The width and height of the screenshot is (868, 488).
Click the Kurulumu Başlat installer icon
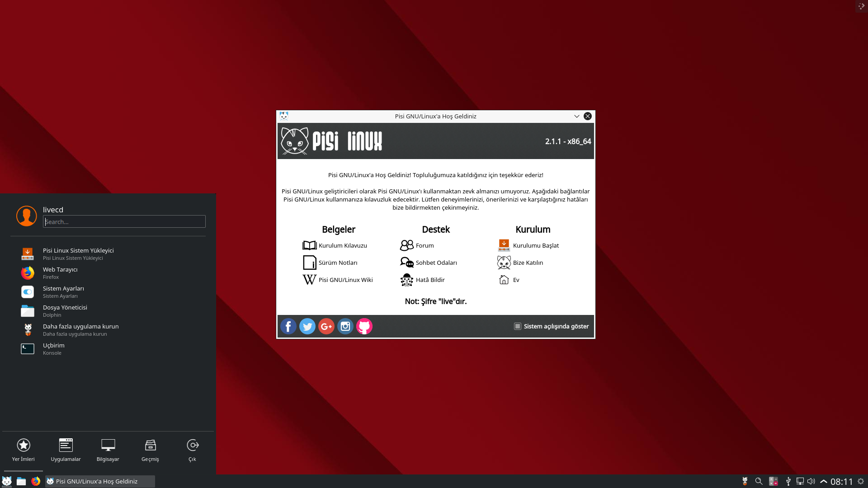pyautogui.click(x=504, y=245)
